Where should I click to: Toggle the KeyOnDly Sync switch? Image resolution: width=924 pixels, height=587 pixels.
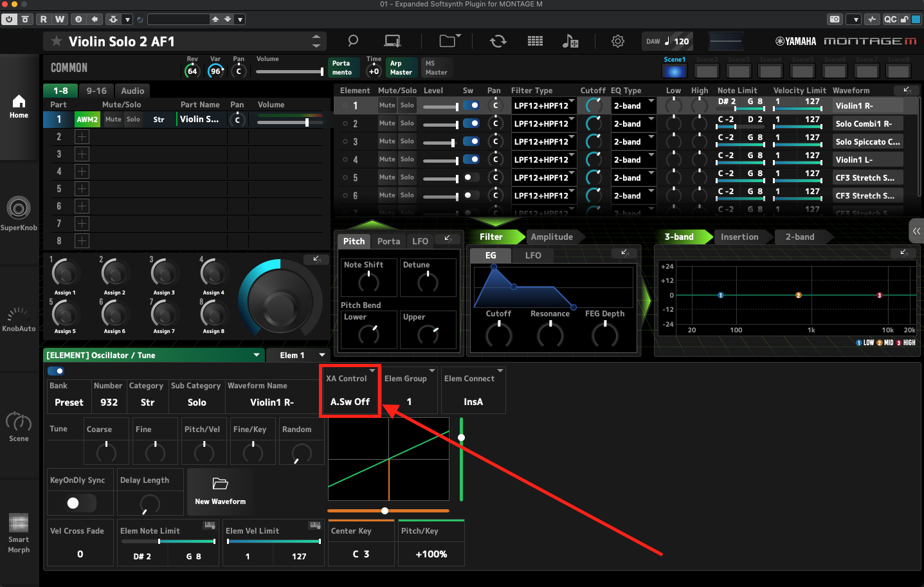(81, 503)
